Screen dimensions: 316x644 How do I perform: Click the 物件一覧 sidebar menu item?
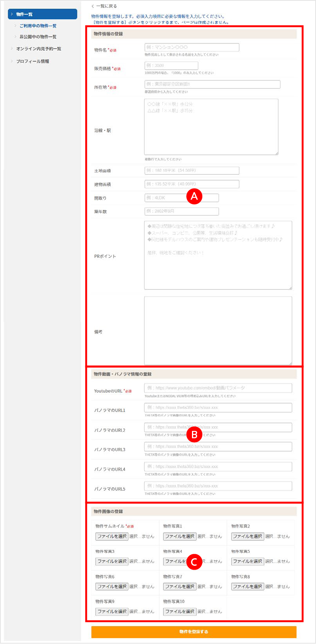coord(42,14)
